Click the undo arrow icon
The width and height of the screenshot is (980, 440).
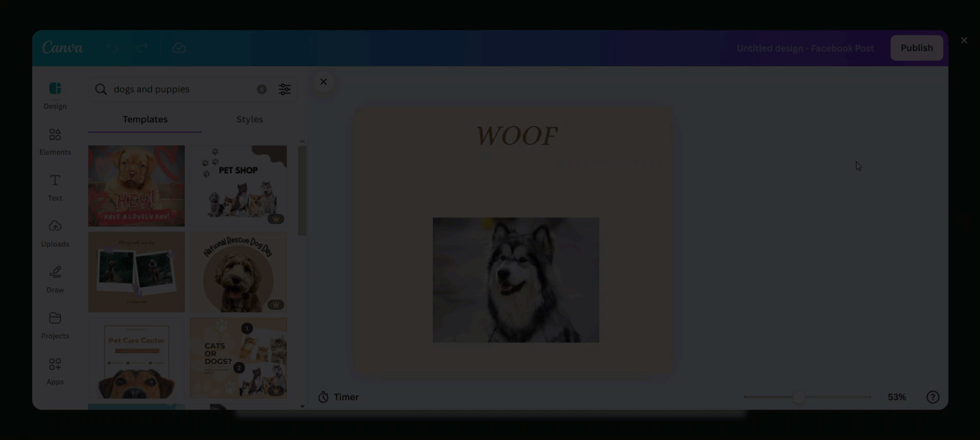click(x=113, y=48)
